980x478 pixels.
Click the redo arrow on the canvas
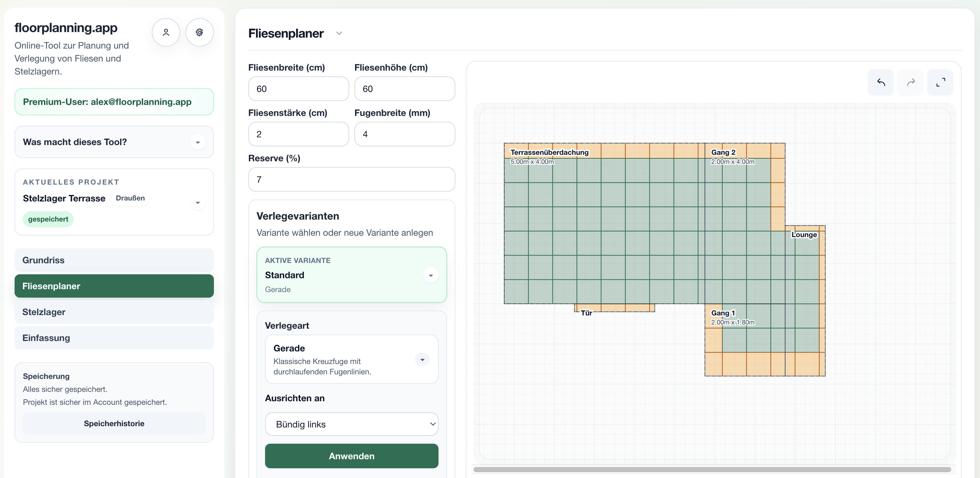(x=910, y=82)
